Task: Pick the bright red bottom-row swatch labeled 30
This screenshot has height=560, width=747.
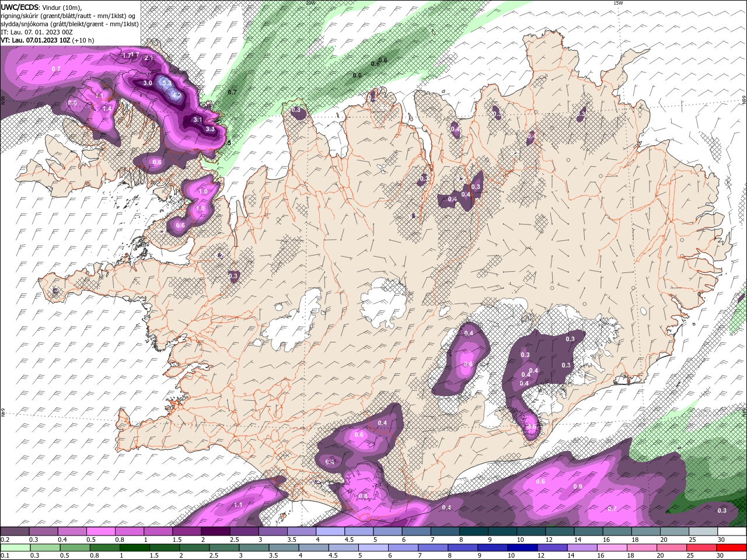Action: (x=732, y=547)
